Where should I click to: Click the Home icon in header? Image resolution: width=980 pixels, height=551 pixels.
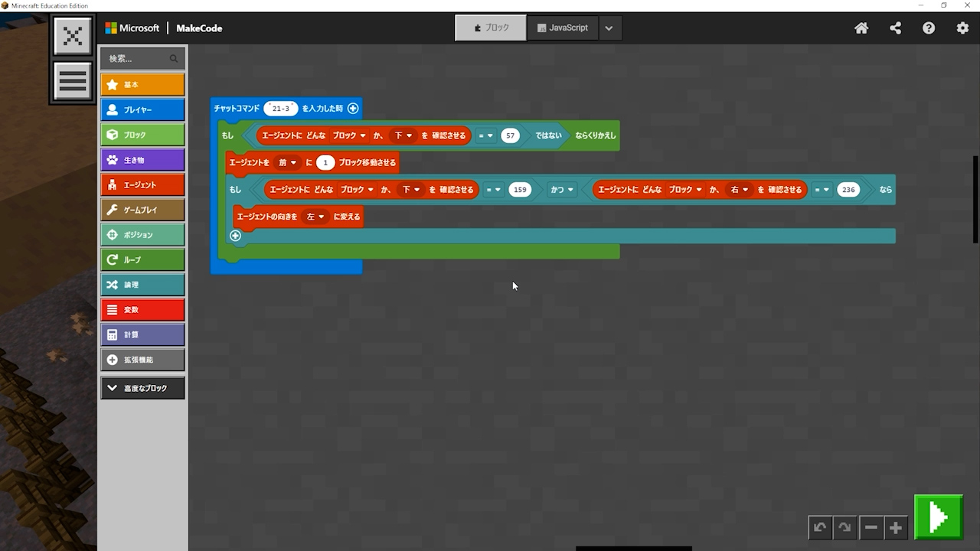(x=861, y=28)
